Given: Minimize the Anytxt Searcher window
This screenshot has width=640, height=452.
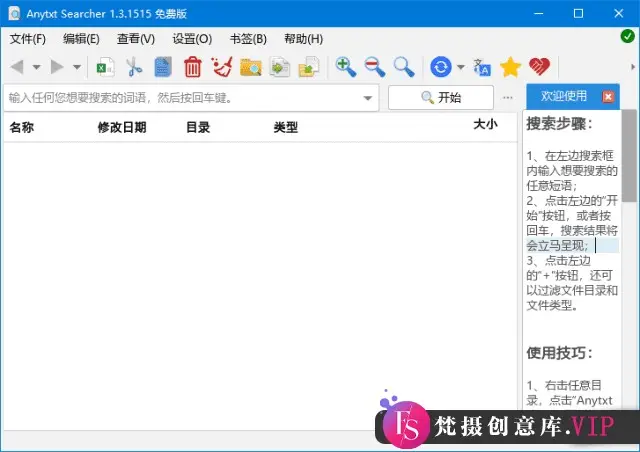Looking at the screenshot, I should (539, 13).
